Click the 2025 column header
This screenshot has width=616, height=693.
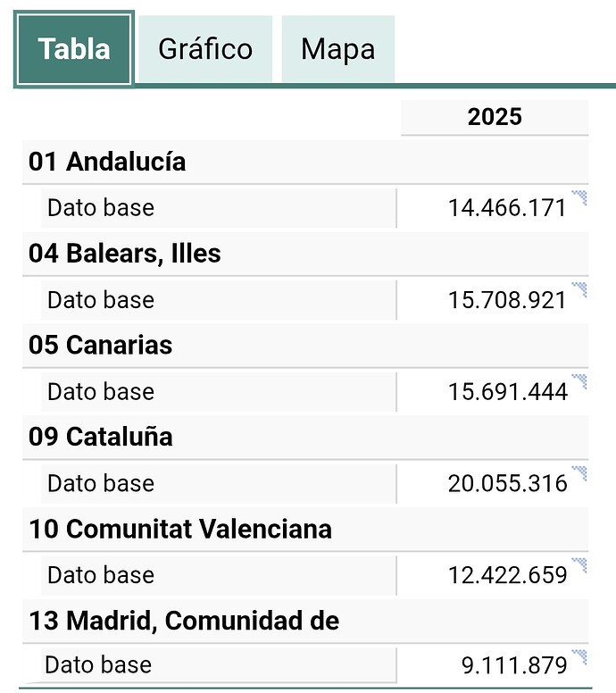pyautogui.click(x=495, y=117)
